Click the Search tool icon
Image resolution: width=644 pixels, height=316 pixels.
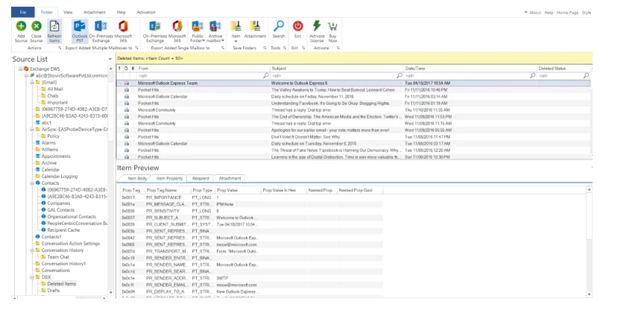click(279, 26)
